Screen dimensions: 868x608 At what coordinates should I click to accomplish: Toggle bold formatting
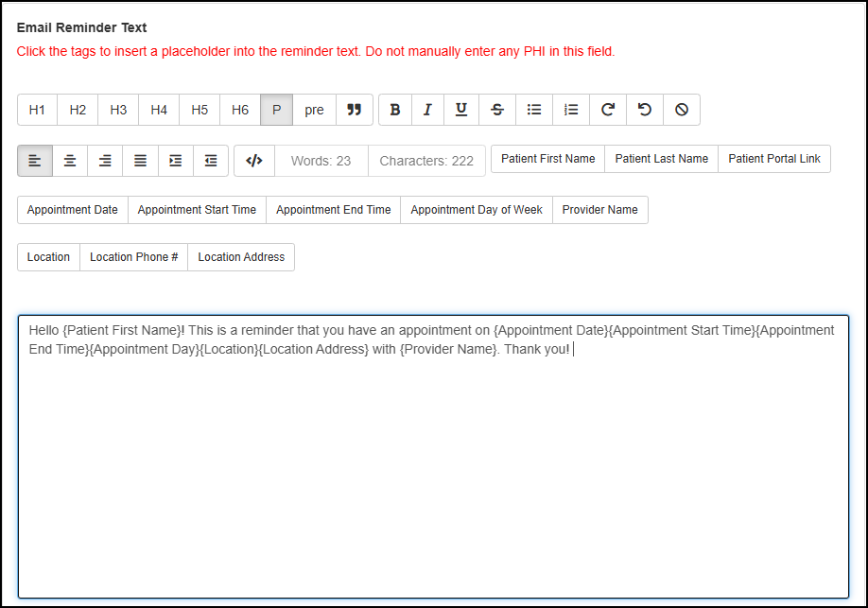pos(394,109)
